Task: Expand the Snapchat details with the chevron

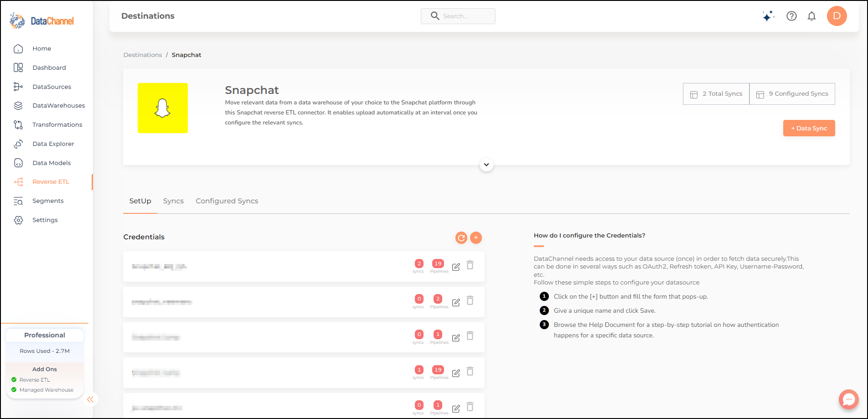Action: [x=486, y=165]
